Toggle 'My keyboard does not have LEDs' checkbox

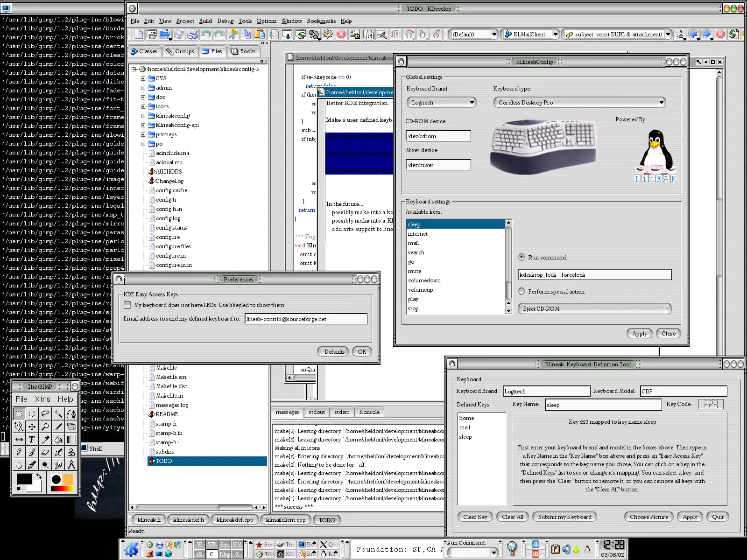(127, 305)
